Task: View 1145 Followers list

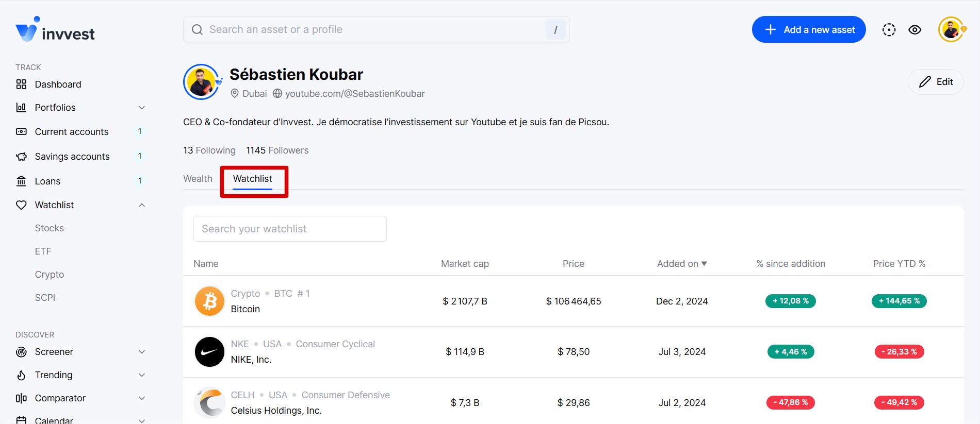Action: (277, 150)
